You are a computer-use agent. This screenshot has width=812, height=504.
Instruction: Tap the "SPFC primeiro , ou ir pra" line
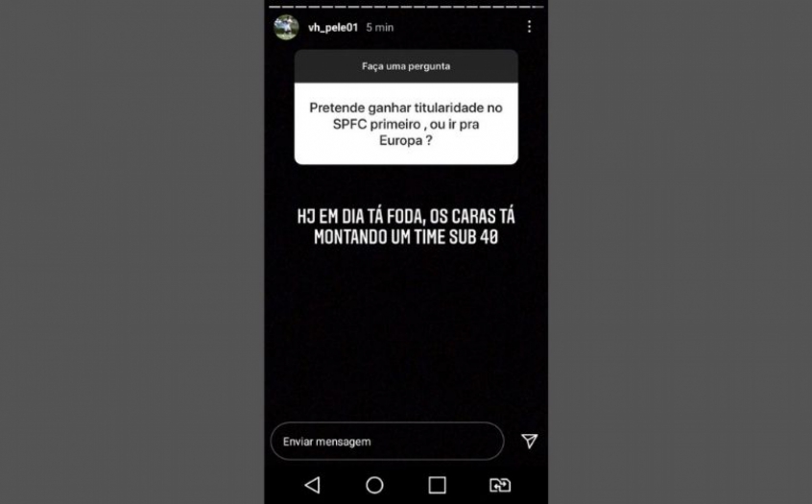tap(406, 124)
